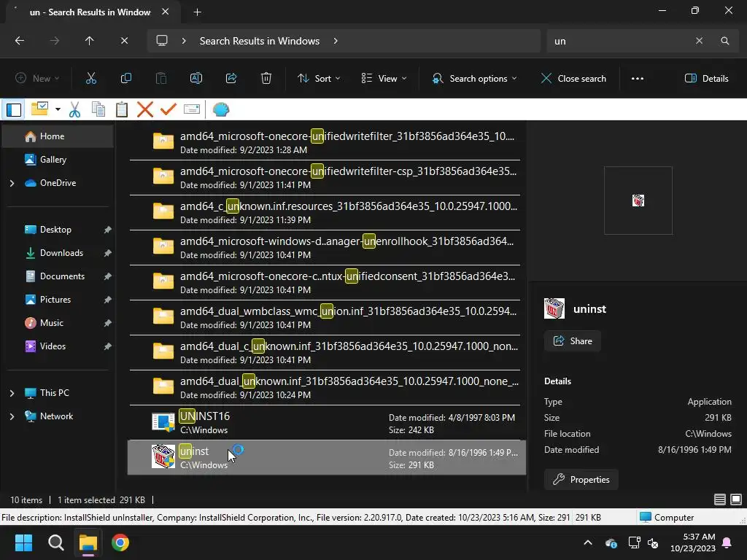Image resolution: width=747 pixels, height=560 pixels.
Task: Clear the search box text
Action: pos(699,41)
